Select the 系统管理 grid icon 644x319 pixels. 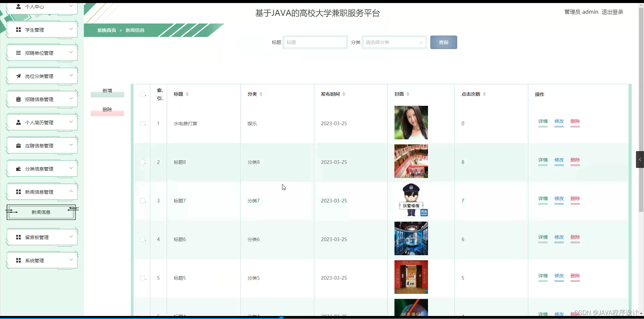18,260
